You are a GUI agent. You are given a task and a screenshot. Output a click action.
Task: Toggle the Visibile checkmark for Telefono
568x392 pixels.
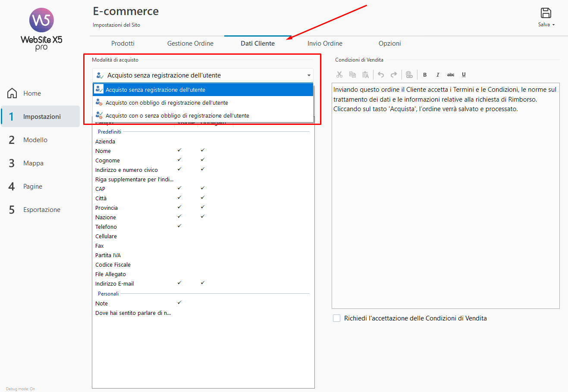(179, 226)
